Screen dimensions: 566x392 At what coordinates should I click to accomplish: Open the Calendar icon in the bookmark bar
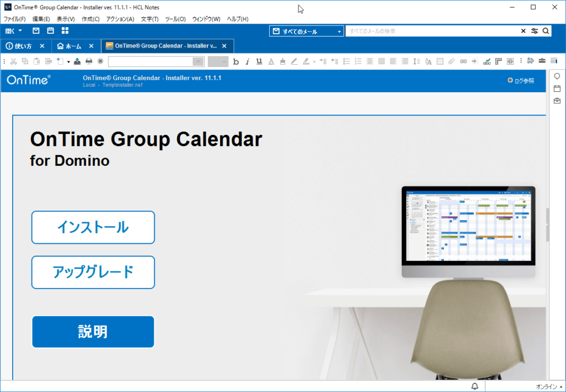(x=50, y=31)
